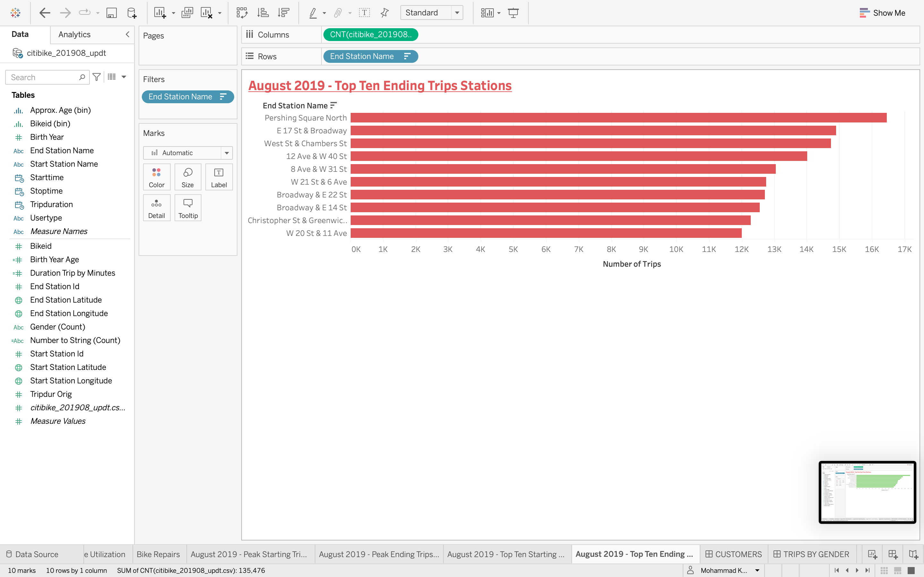Toggle the Show Me panel
Image resolution: width=924 pixels, height=577 pixels.
[x=882, y=13]
